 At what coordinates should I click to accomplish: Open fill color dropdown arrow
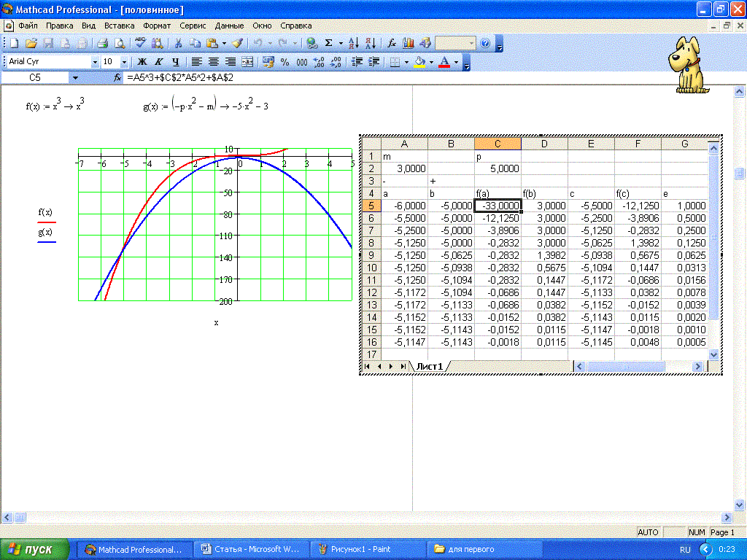pos(431,63)
